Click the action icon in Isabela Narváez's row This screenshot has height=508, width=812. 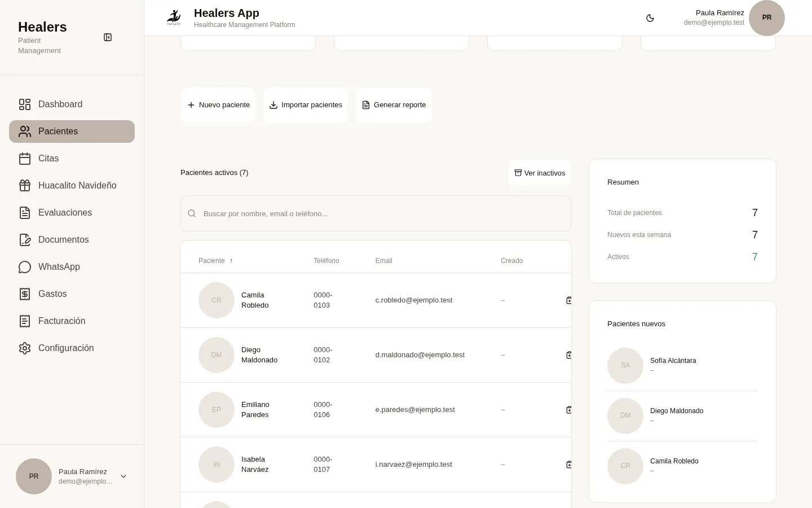[569, 465]
